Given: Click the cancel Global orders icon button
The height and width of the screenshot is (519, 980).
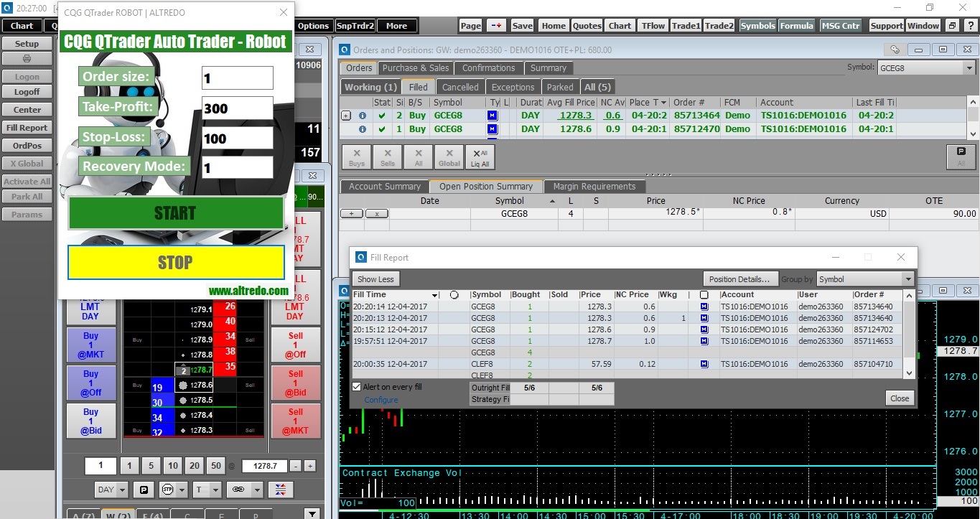Looking at the screenshot, I should [449, 156].
